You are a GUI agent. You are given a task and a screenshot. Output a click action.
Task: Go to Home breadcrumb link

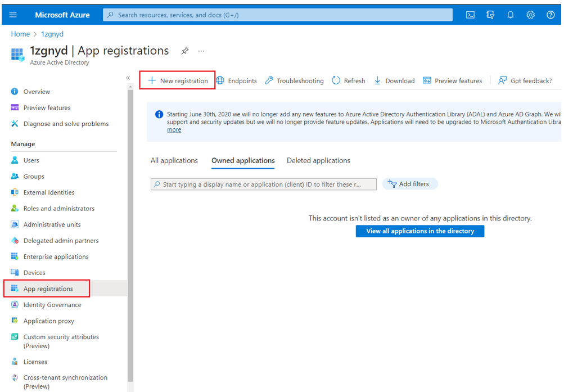(x=20, y=34)
